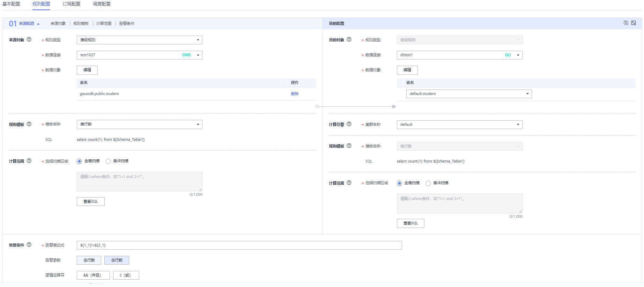Click help icon next to source 规则模板
Viewport: 644px width, 287px height.
(29, 124)
